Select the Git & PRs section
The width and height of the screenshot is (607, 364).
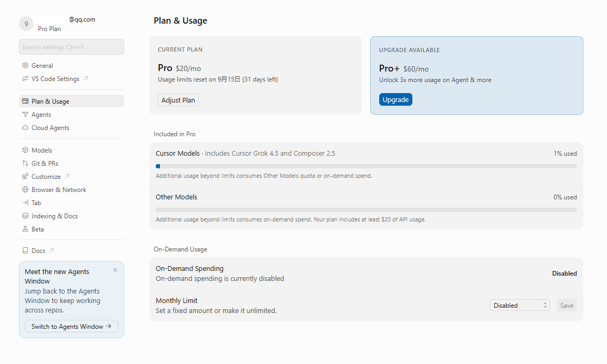[72, 163]
